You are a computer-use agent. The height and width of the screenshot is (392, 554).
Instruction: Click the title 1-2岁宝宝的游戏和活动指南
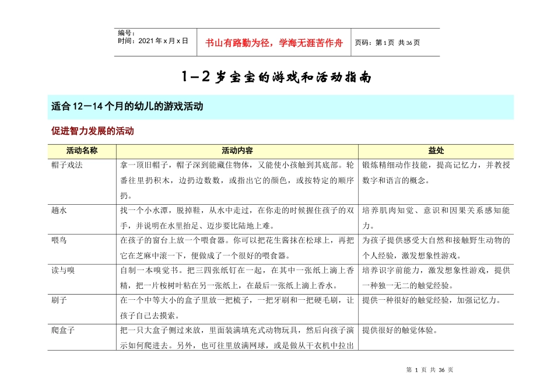coord(276,76)
